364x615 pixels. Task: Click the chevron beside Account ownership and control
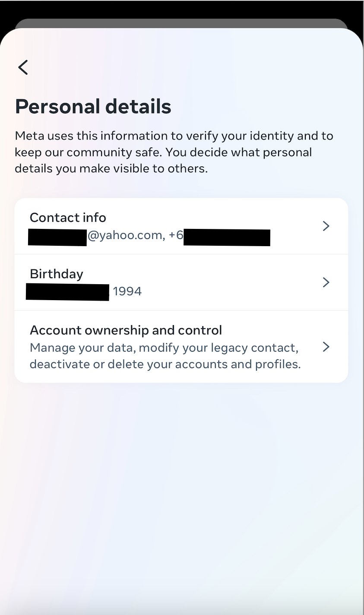point(326,347)
